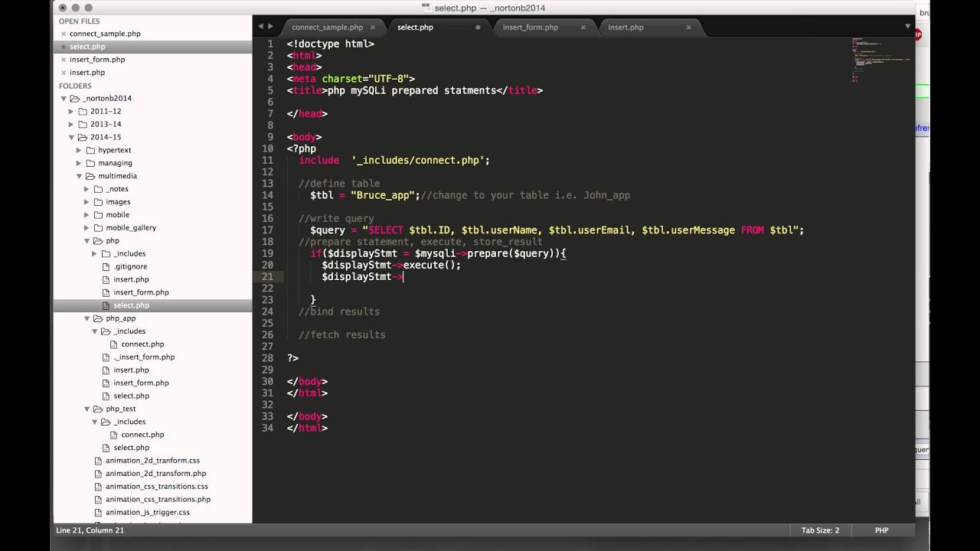
Task: Click the mobile_gallery folder icon
Action: click(98, 228)
